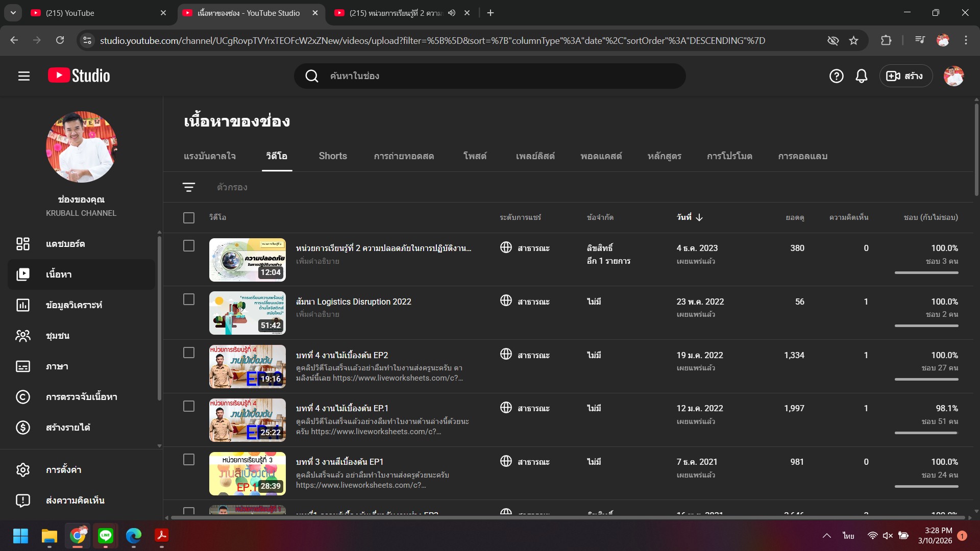This screenshot has width=980, height=551.
Task: Check the Logistics Disruption 2022 video checkbox
Action: coord(189,299)
